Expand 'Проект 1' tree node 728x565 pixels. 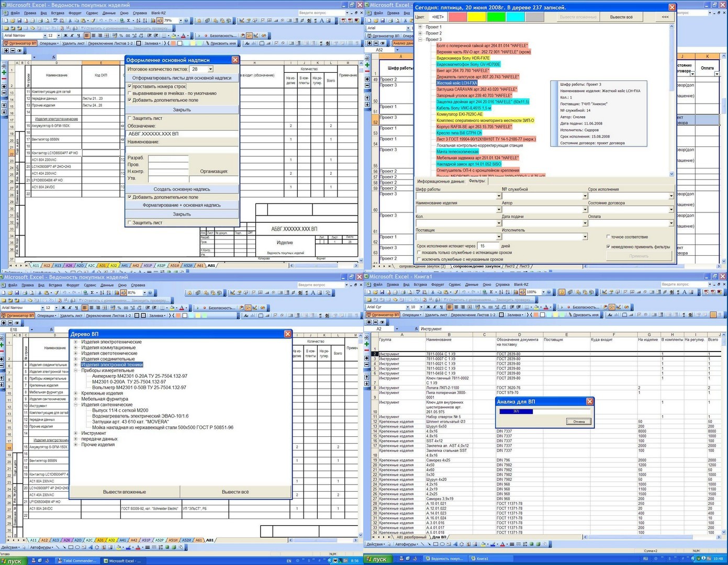(x=420, y=27)
